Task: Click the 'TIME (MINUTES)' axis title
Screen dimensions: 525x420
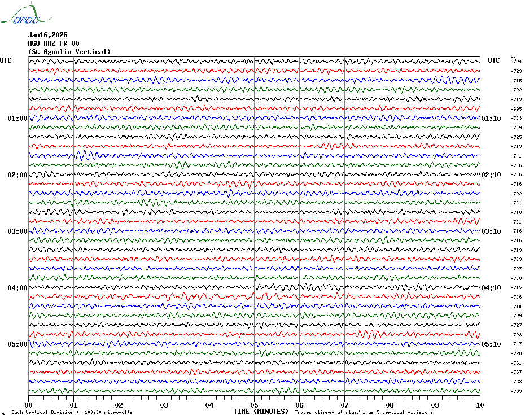Action: 261,412
